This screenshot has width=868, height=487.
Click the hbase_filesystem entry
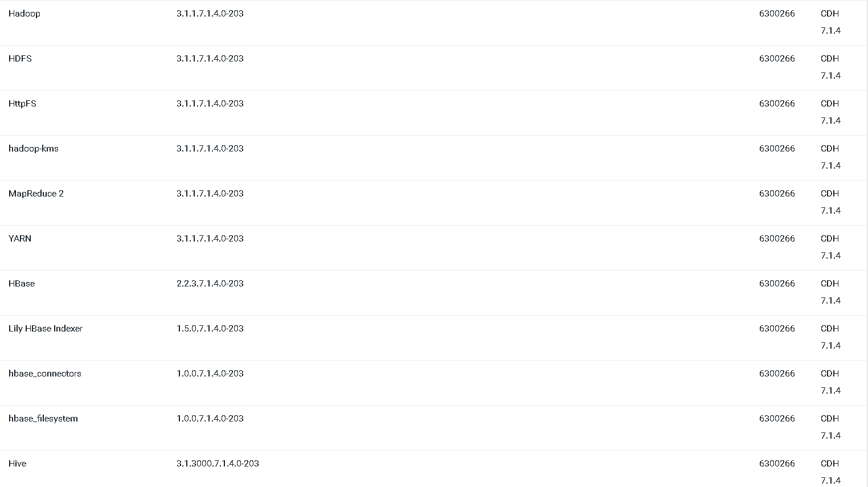point(43,419)
